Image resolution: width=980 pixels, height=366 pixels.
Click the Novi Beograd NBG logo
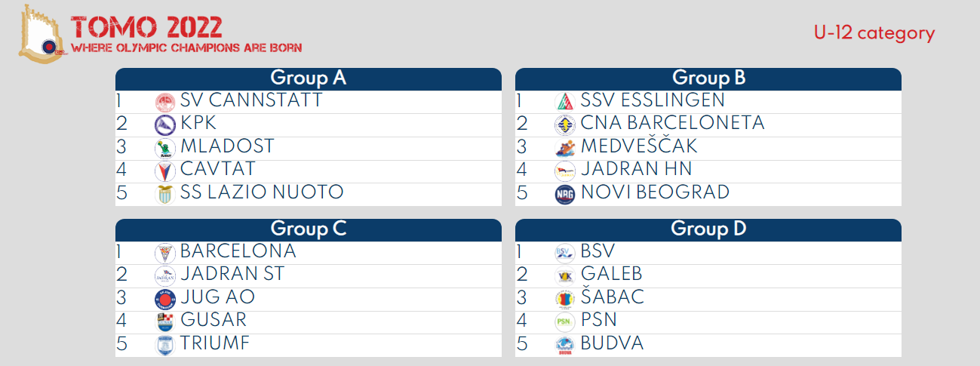[x=564, y=193]
